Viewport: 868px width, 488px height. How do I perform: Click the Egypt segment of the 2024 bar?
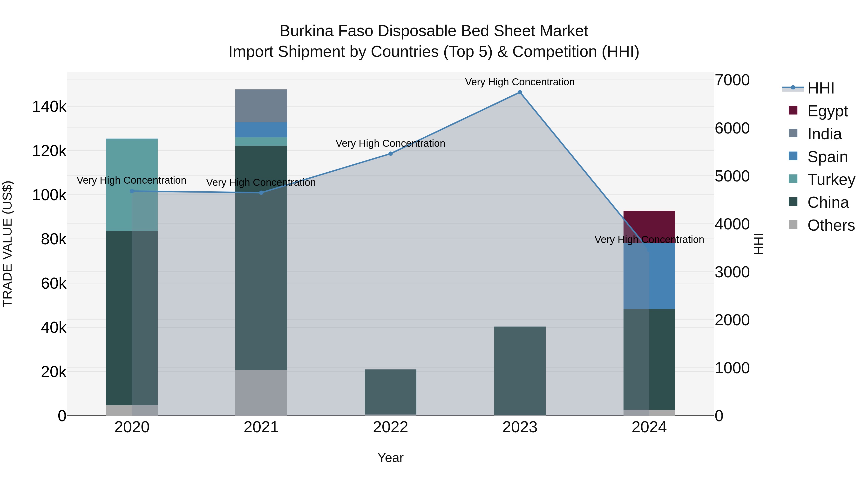pos(649,227)
